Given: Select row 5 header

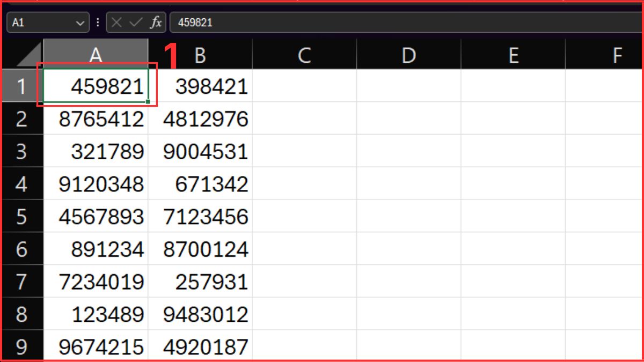Looking at the screenshot, I should [23, 216].
